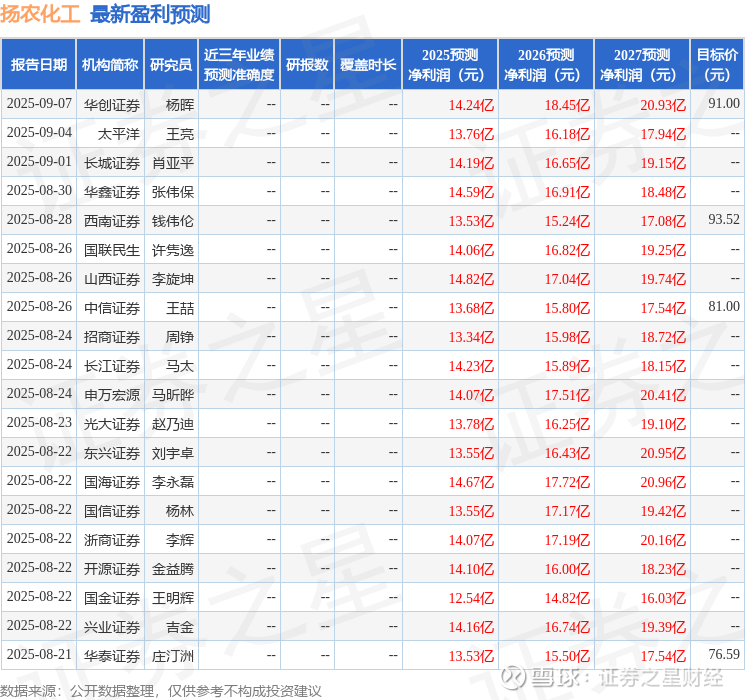Screen dimensions: 745x700
Task: Click analyst name 周铮
Action: click(180, 337)
